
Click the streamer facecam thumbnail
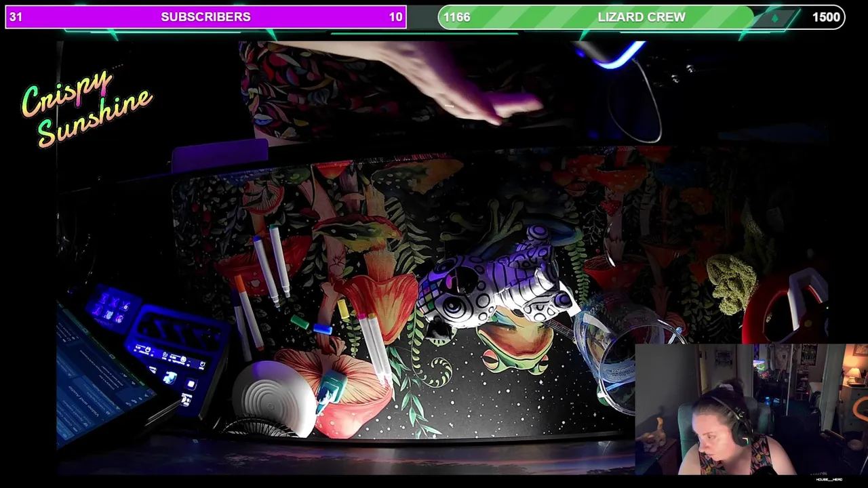(x=751, y=409)
